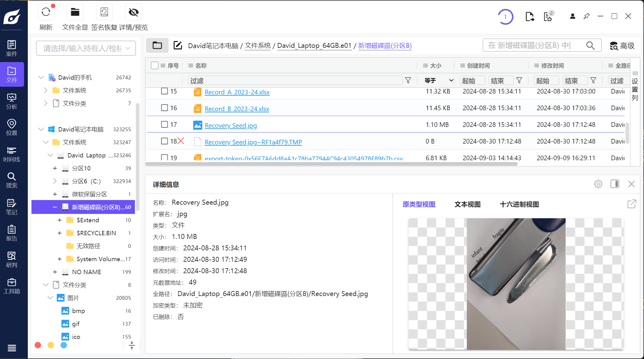Click the red color dot
The width and height of the screenshot is (644, 359).
[38, 345]
